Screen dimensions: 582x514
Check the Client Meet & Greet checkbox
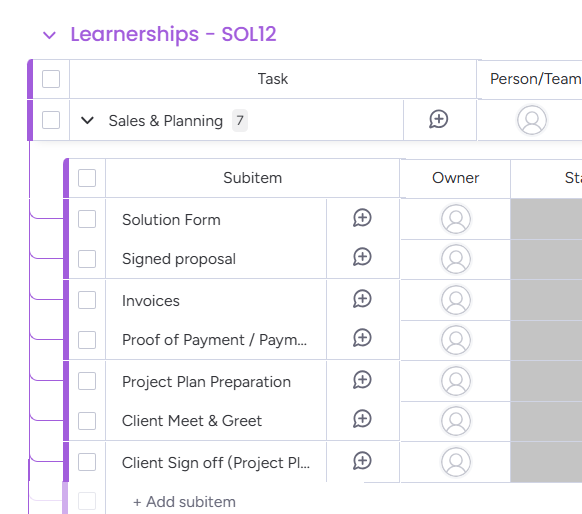pyautogui.click(x=87, y=421)
